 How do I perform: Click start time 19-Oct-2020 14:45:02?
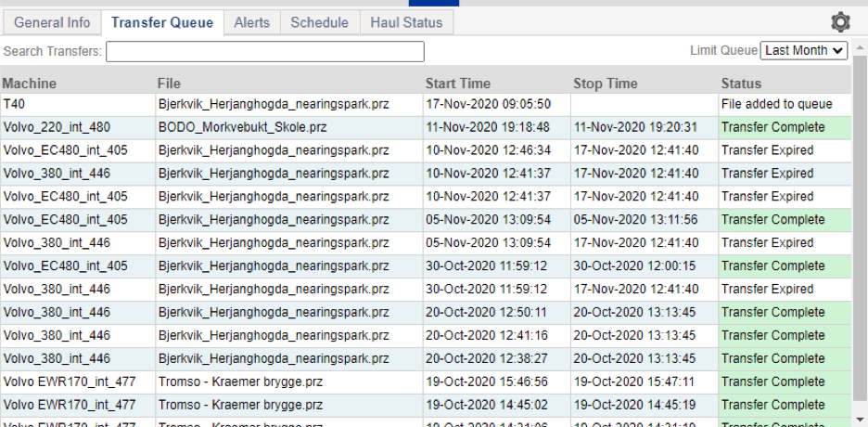(x=487, y=406)
